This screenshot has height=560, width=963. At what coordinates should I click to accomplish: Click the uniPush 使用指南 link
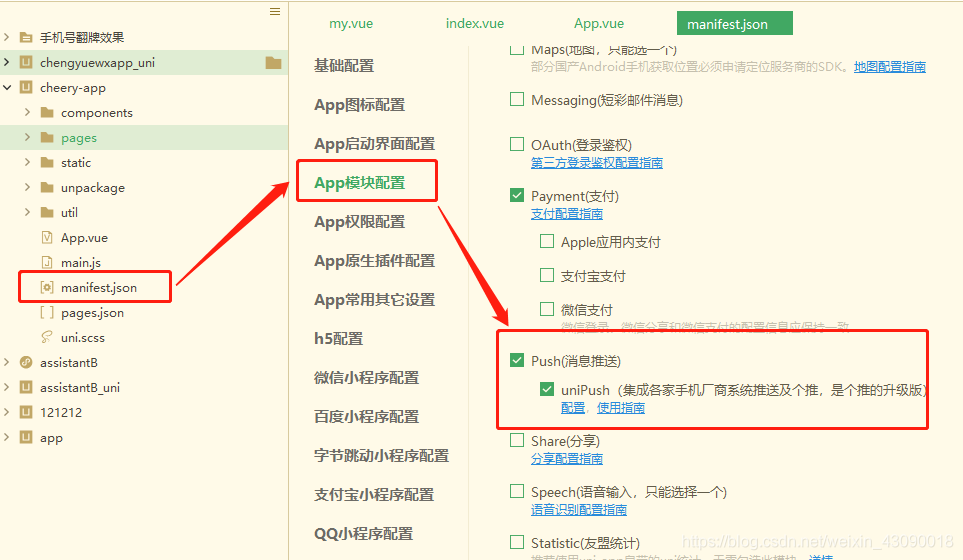pyautogui.click(x=620, y=407)
